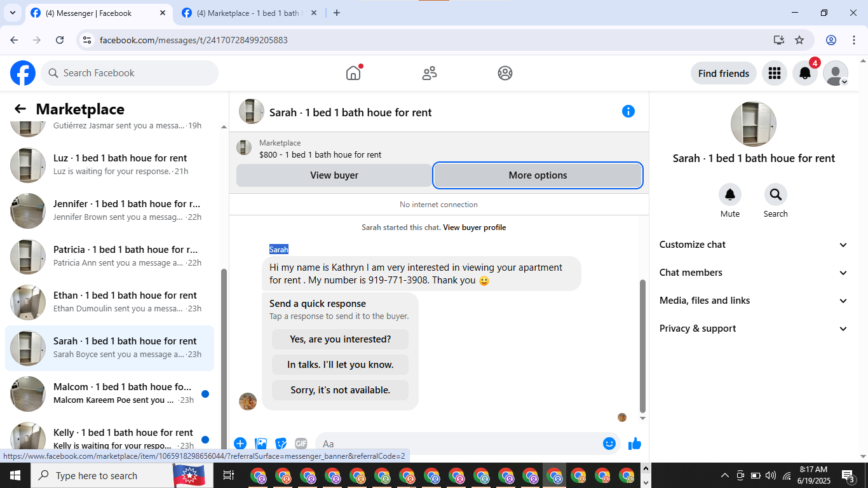Open the Friends icon in top navigation
Viewport: 868px width, 488px height.
point(430,73)
